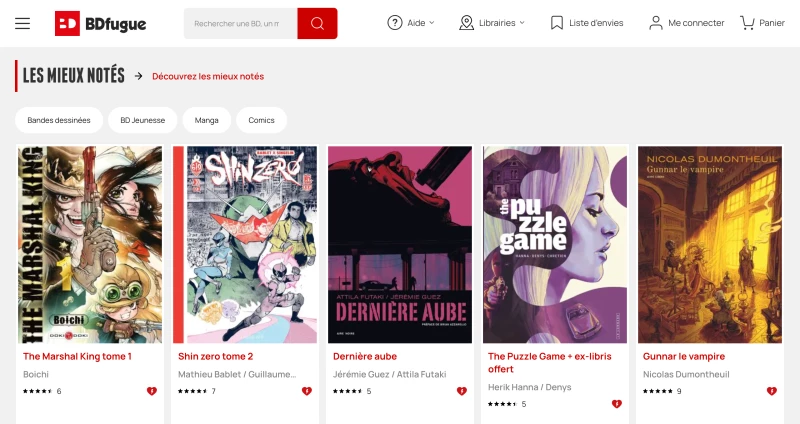Open Shin zero tome 2 title link
Screen dimensions: 800x424
[215, 357]
